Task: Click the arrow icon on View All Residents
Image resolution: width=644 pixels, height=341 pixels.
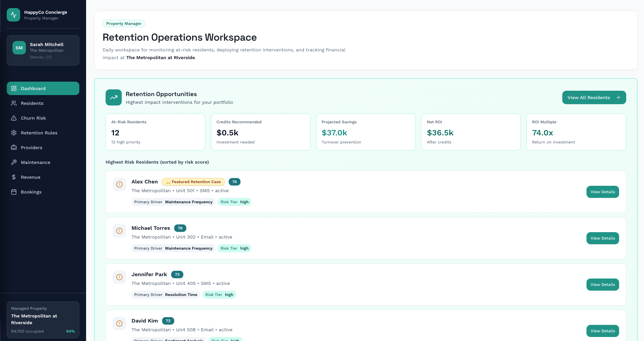Action: (x=618, y=97)
